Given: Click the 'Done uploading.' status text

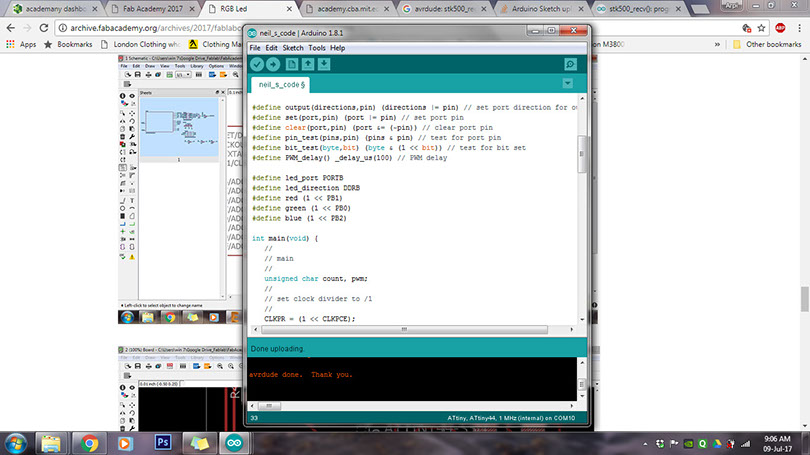Looking at the screenshot, I should [x=277, y=349].
